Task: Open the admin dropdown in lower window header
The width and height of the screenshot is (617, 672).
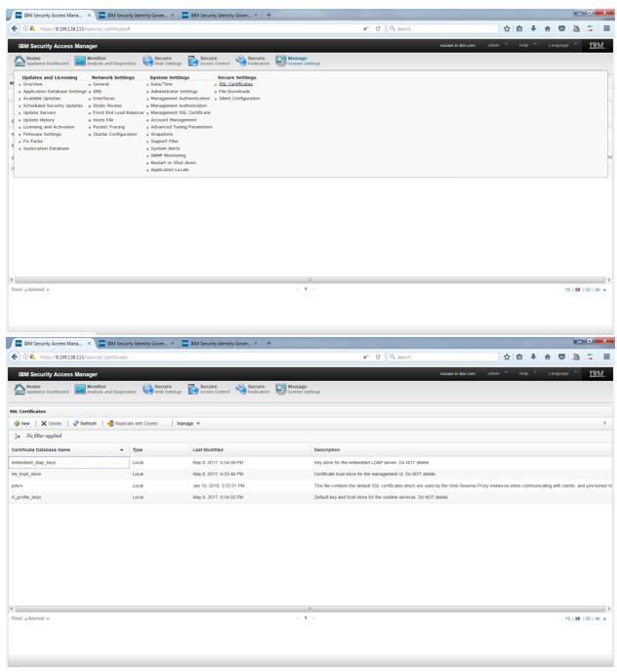Action: (x=497, y=374)
